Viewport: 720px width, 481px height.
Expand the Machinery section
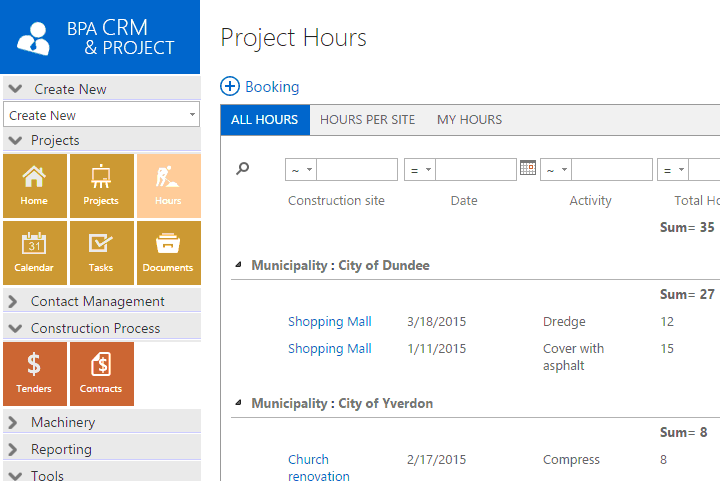tap(13, 422)
